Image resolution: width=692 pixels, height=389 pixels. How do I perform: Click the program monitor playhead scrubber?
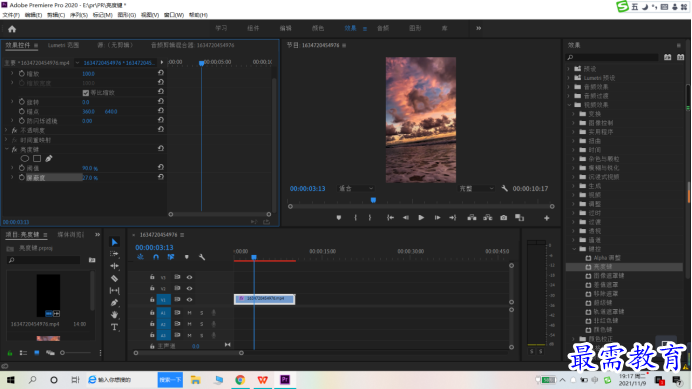coord(373,200)
